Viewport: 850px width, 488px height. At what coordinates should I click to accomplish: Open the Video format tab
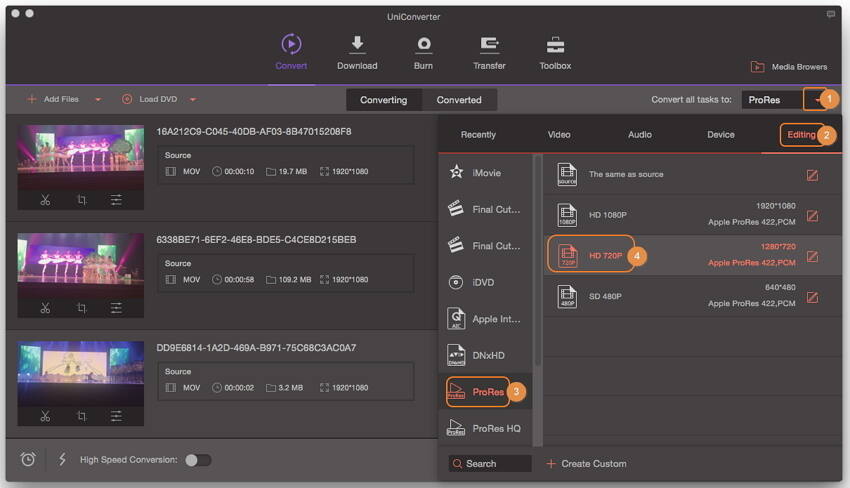pos(559,134)
